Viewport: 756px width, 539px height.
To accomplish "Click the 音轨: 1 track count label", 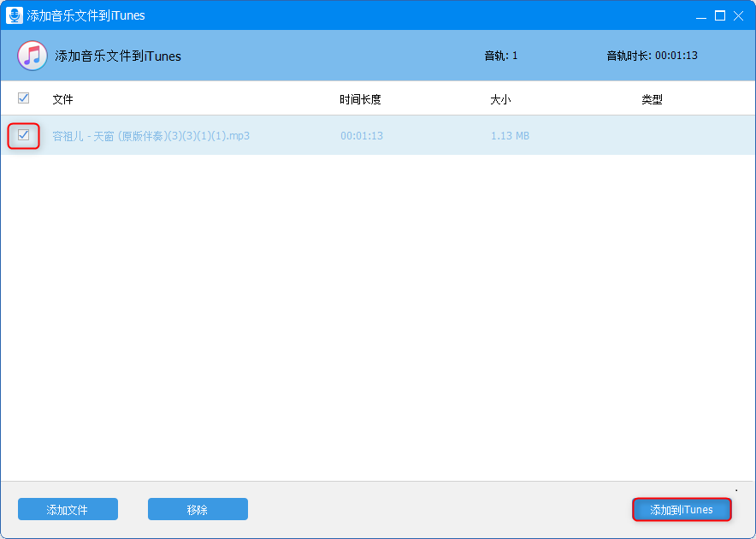I will [501, 56].
